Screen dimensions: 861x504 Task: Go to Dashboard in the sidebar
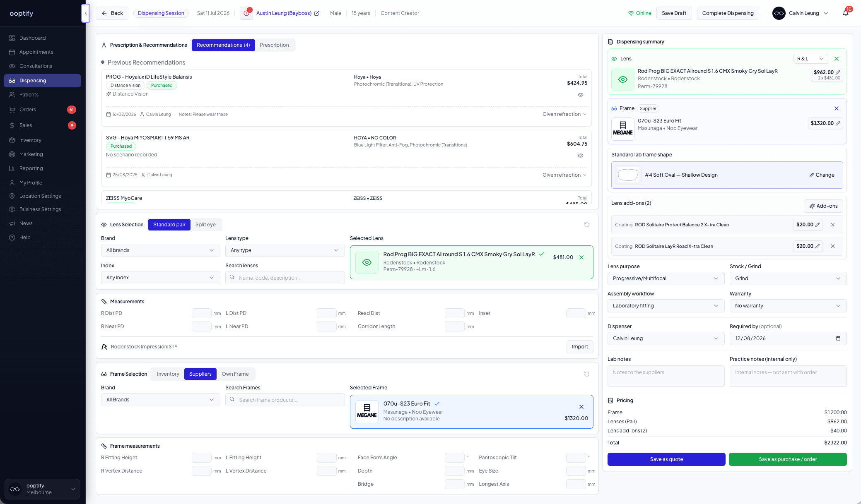pyautogui.click(x=42, y=38)
